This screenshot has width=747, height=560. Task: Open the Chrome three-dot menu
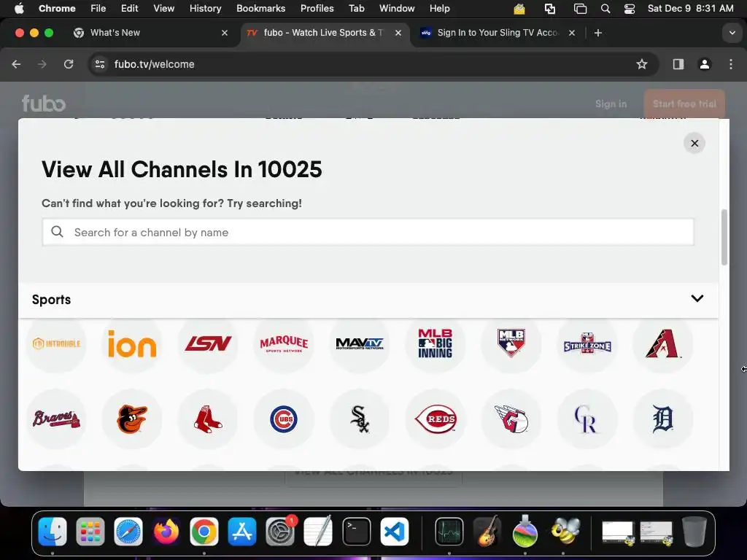pyautogui.click(x=731, y=64)
